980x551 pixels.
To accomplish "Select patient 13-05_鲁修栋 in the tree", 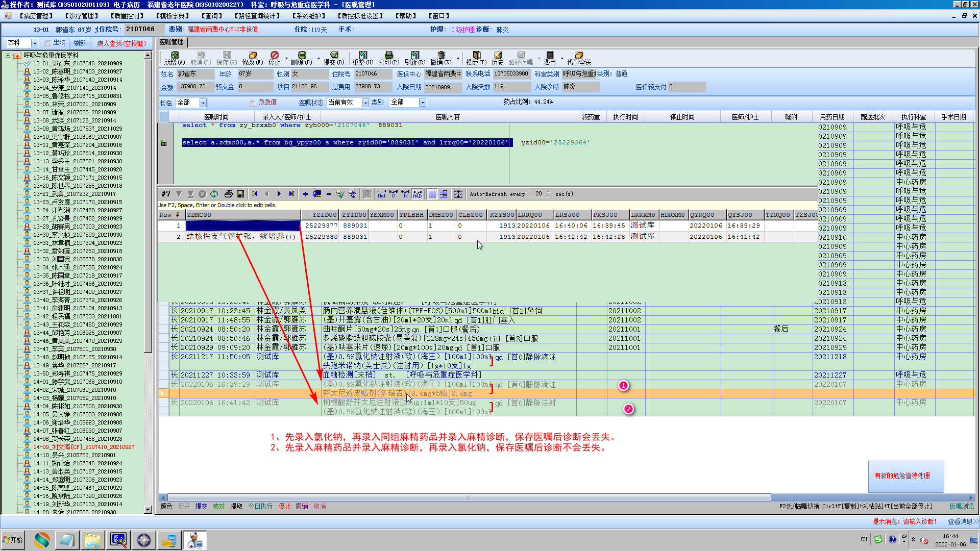I will pos(78,96).
